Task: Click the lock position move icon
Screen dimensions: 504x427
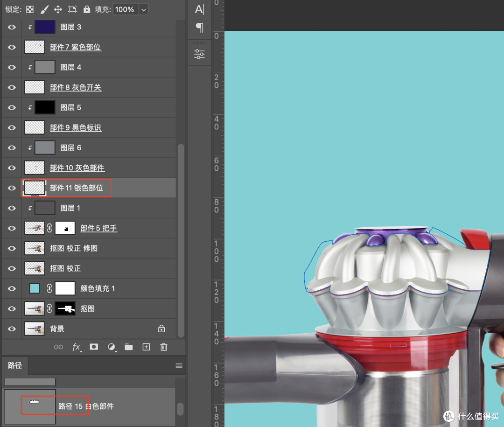Action: tap(58, 9)
